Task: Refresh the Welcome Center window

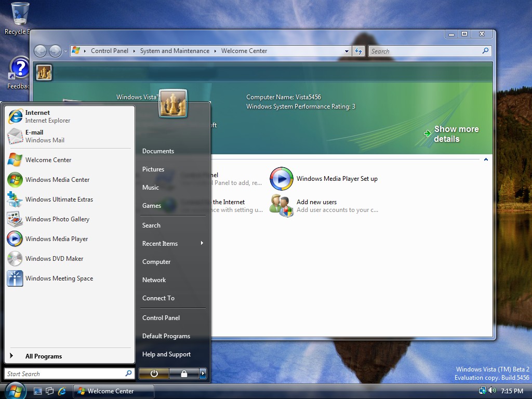Action: point(358,51)
